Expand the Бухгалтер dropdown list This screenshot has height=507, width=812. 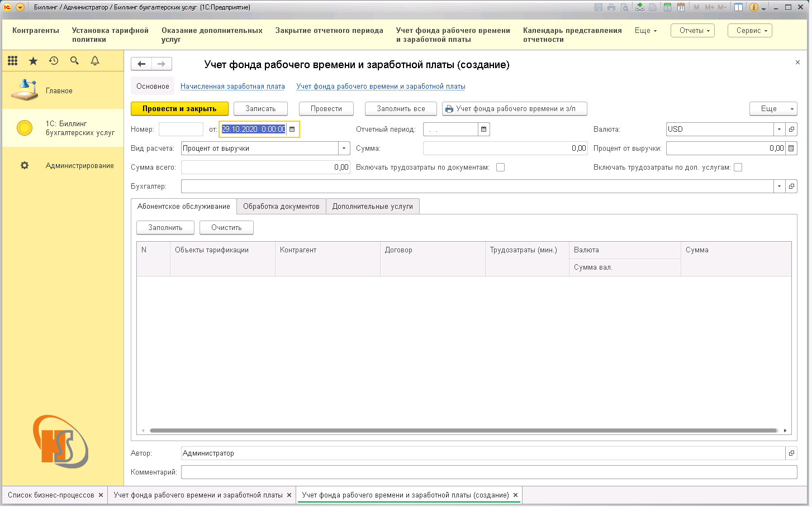point(779,186)
